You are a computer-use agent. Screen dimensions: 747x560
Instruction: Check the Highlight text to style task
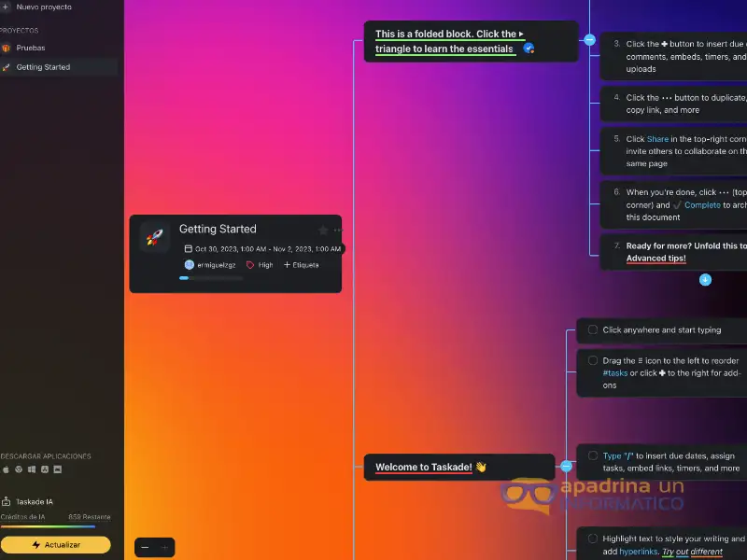pyautogui.click(x=593, y=539)
